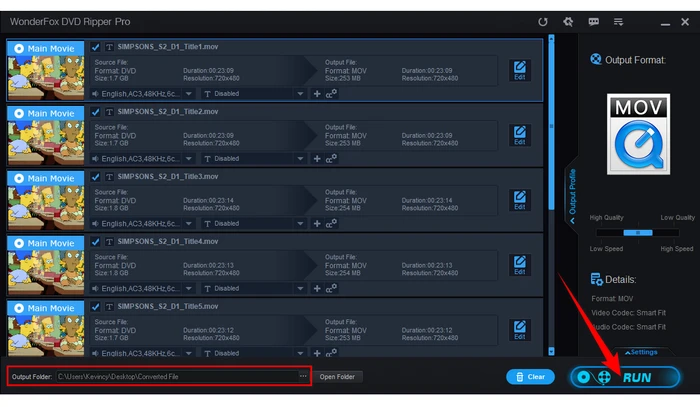Screen dimensions: 700x407
Task: Adjust the quality versus speed slider
Action: pos(638,233)
